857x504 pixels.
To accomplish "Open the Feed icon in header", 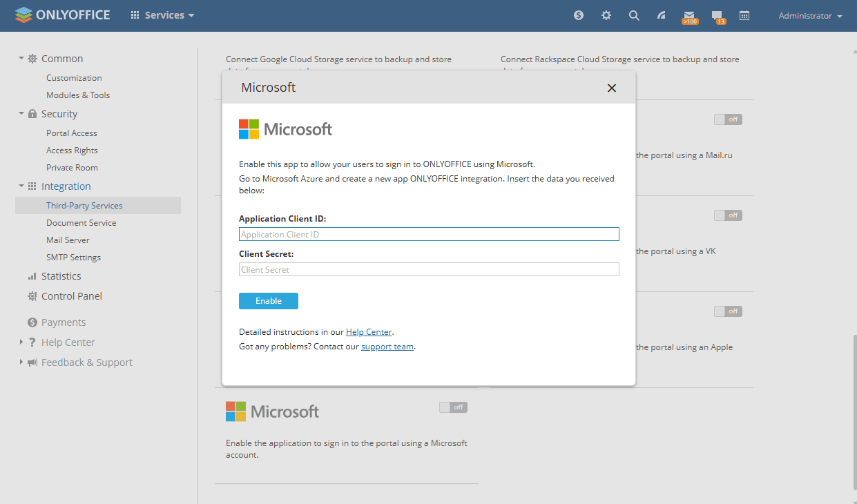I will click(x=662, y=15).
